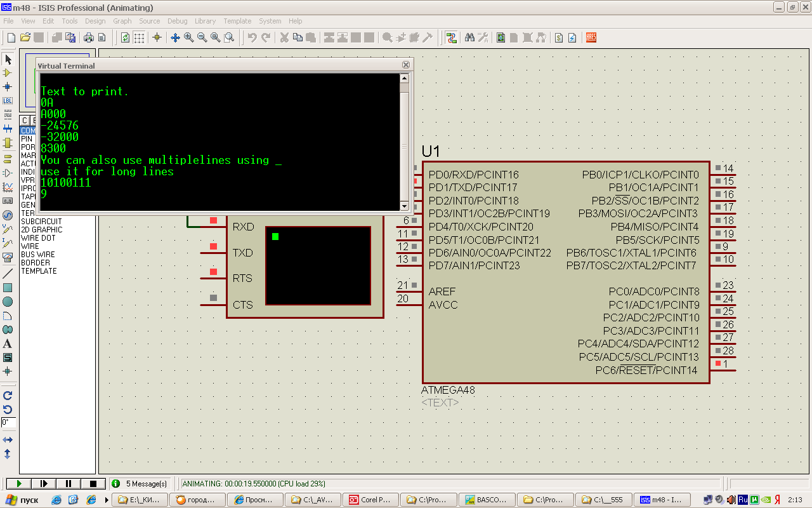812x508 pixels.
Task: Open the Debug menu
Action: [x=177, y=21]
